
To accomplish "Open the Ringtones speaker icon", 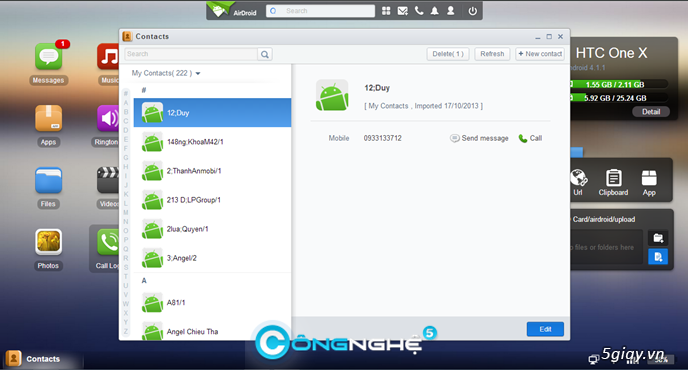I will click(x=108, y=119).
